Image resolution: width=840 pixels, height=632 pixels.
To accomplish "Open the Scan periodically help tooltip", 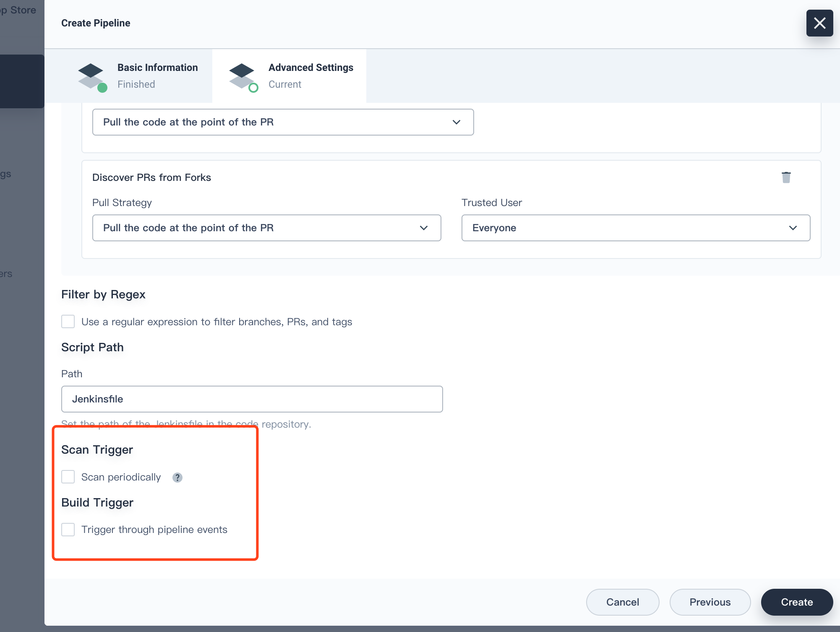I will (177, 477).
